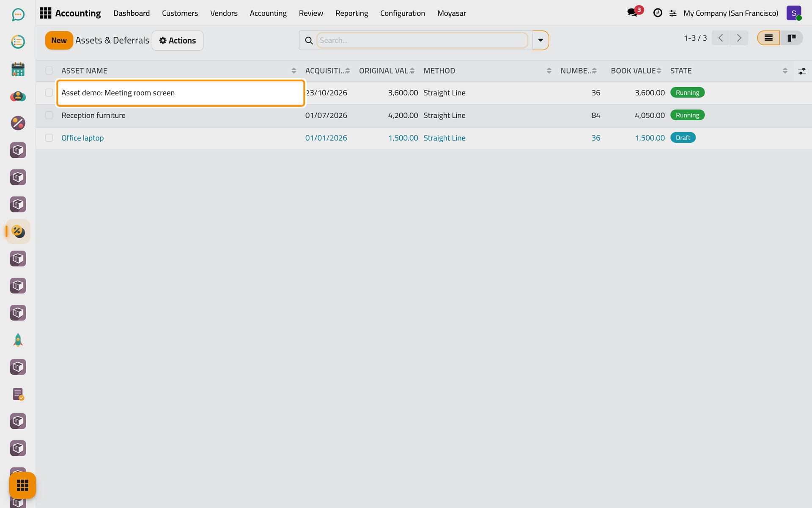The width and height of the screenshot is (812, 508).
Task: Click My Company (San Francisco) switcher
Action: 730,13
